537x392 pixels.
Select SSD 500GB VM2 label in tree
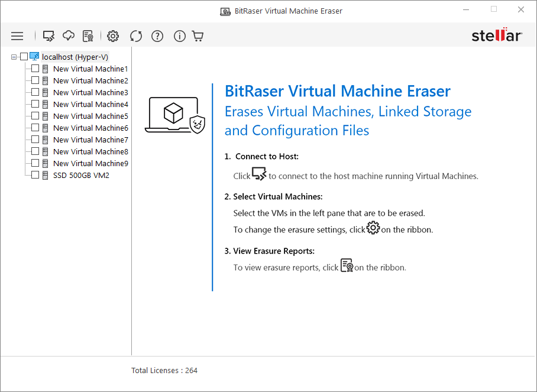pos(81,175)
